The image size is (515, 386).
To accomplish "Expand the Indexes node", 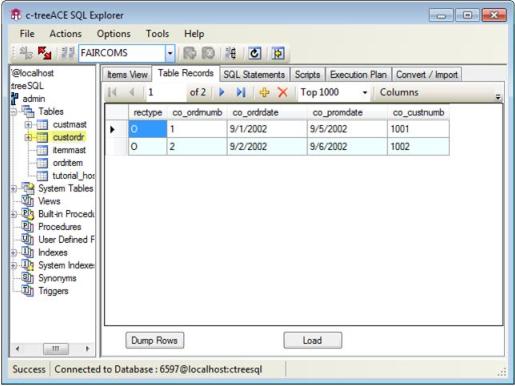I will point(14,253).
